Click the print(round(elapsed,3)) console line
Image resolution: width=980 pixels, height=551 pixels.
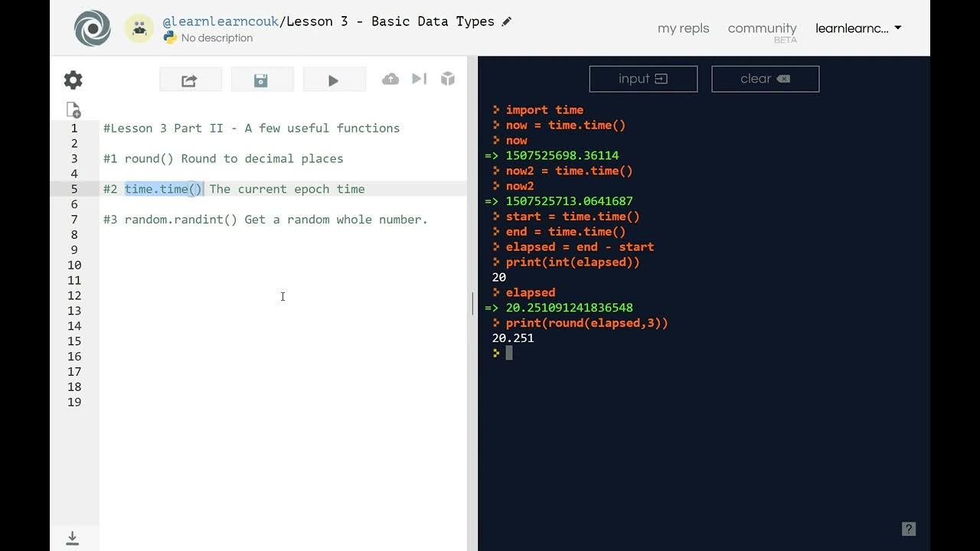click(586, 323)
